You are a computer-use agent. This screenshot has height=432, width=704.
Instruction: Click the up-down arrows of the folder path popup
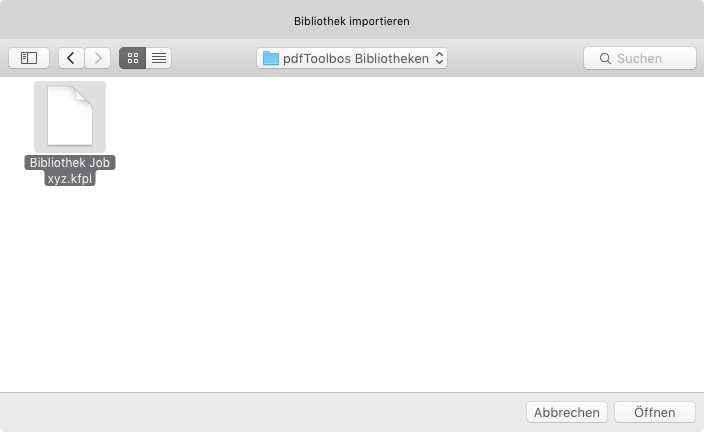click(x=440, y=58)
